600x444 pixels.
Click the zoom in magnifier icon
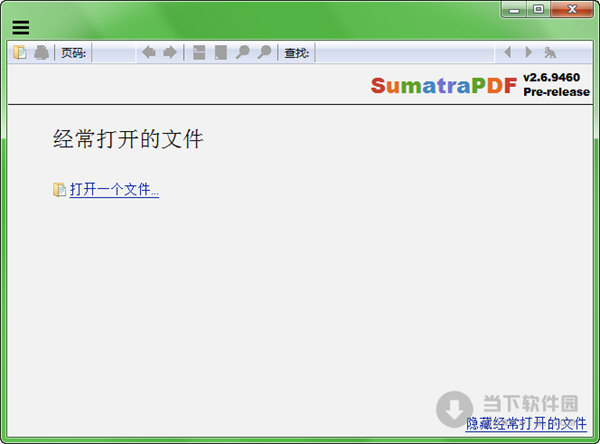(x=264, y=52)
